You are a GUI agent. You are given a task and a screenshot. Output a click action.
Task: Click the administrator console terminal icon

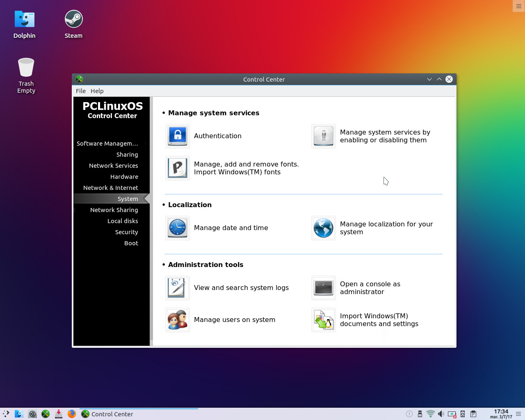click(324, 288)
